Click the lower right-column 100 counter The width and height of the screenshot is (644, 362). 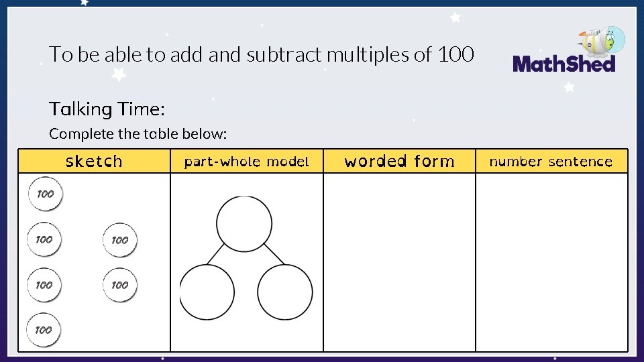120,285
